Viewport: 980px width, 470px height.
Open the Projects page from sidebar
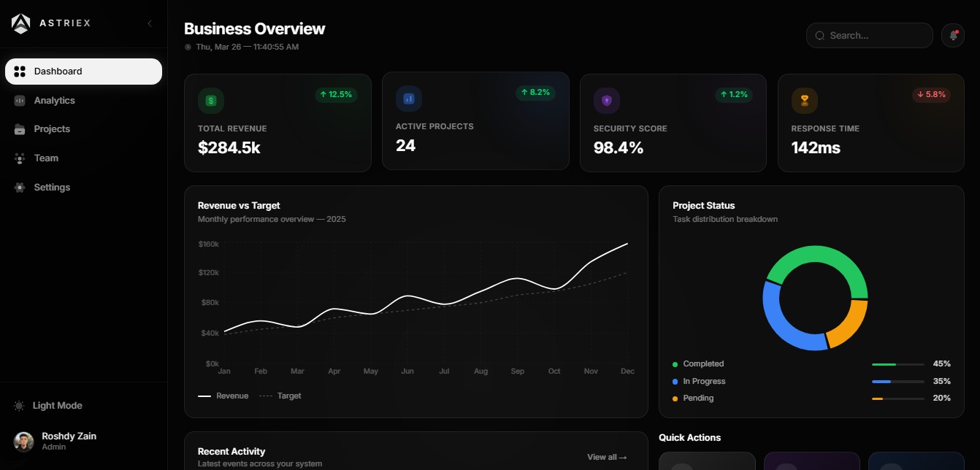pos(52,129)
